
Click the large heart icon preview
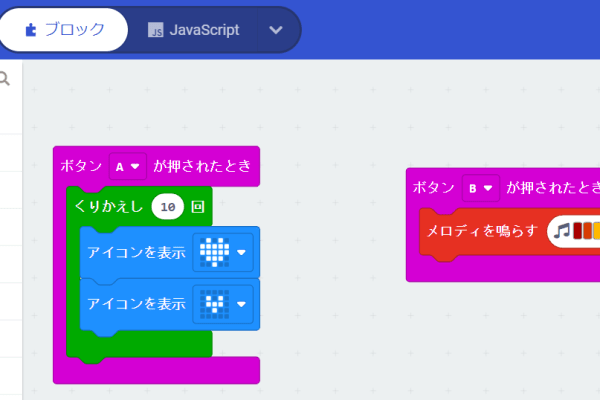[x=213, y=252]
